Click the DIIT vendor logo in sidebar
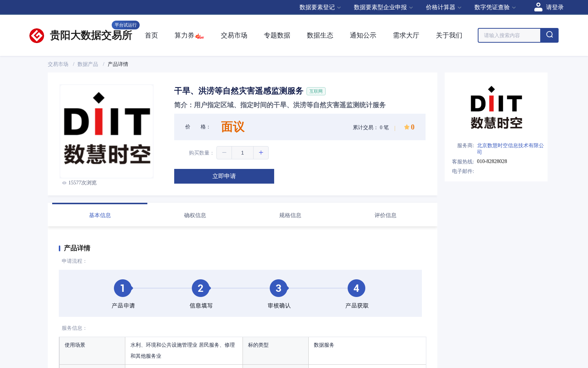Image resolution: width=588 pixels, height=368 pixels. (x=496, y=107)
